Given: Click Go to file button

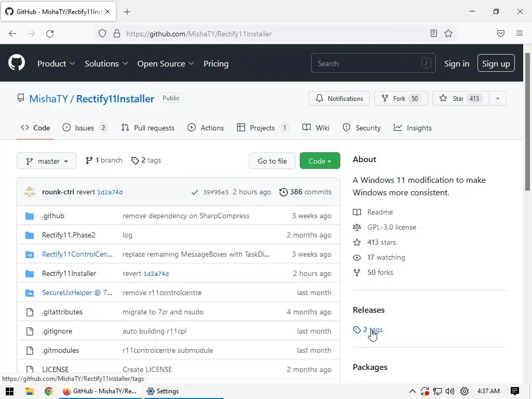Looking at the screenshot, I should [x=272, y=161].
